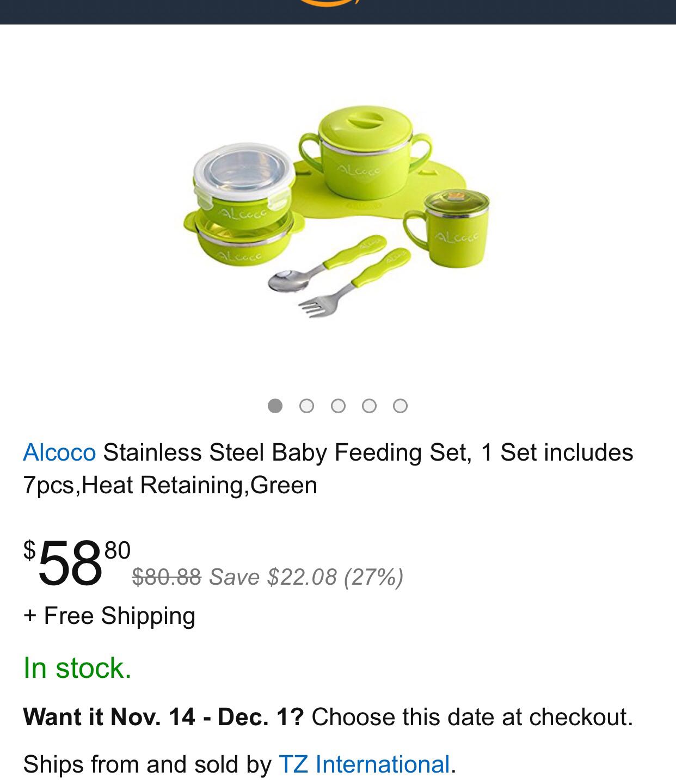
Task: Switch to the second image dot
Action: tap(306, 406)
